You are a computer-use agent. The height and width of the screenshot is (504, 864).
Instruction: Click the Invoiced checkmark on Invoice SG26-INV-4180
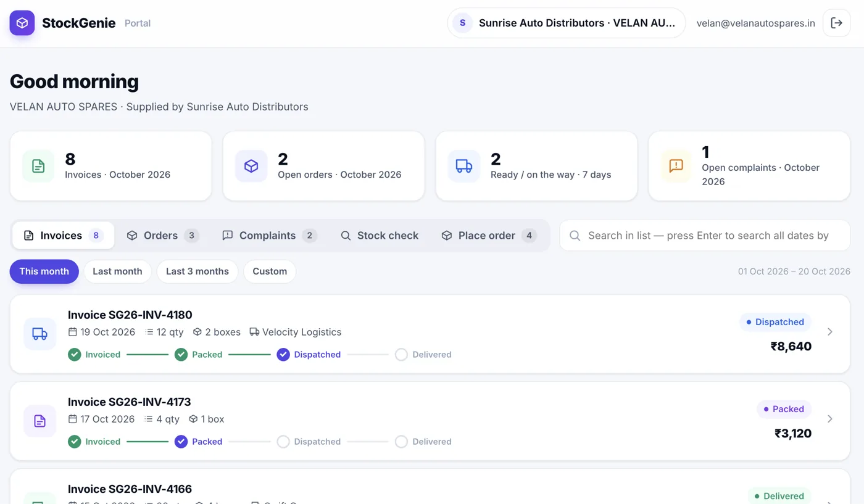75,355
